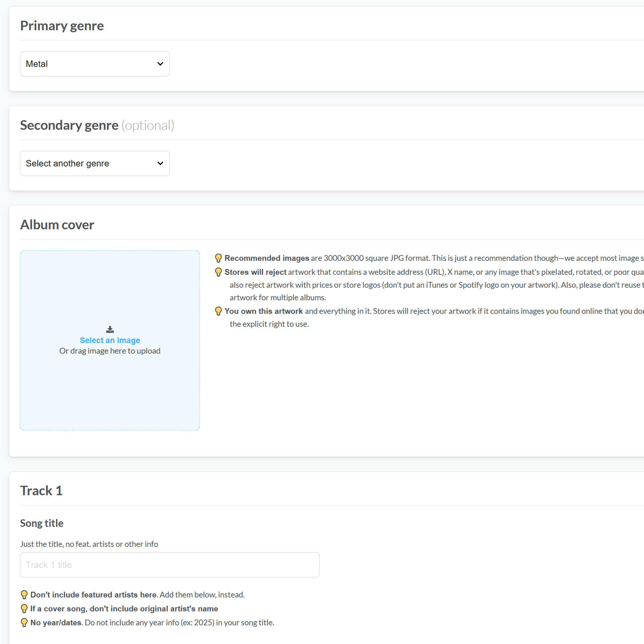
Task: Click the 'Primary genre' heading
Action: (62, 26)
